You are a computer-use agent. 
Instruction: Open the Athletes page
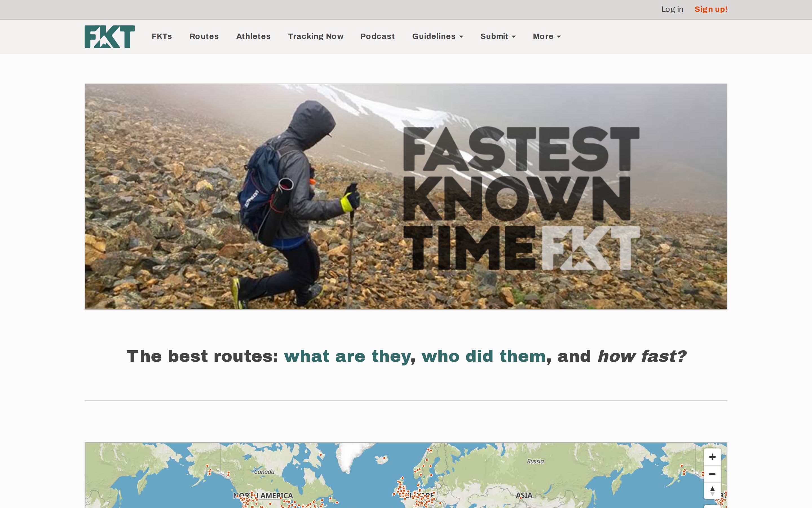253,36
